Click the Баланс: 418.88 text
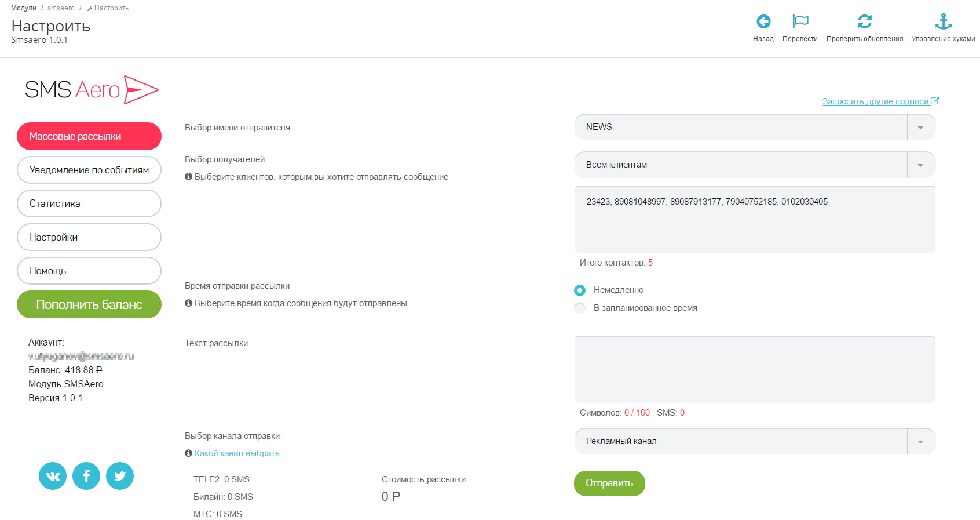The height and width of the screenshot is (520, 980). [x=65, y=370]
